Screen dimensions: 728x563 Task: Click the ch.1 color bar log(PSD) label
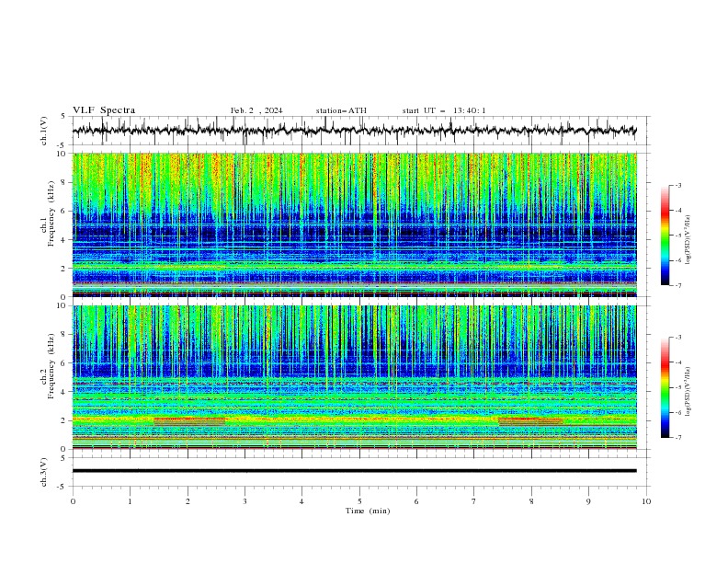[688, 240]
